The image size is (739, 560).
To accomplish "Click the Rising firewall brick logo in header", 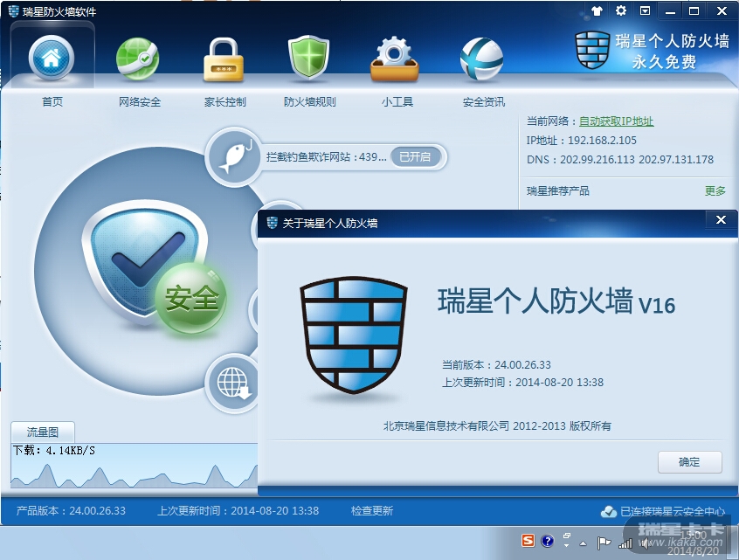I will (x=592, y=50).
